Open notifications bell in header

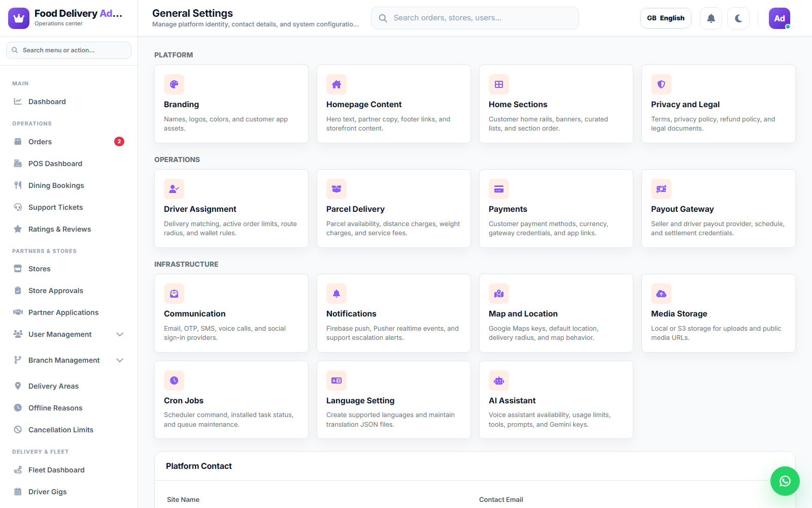point(711,18)
